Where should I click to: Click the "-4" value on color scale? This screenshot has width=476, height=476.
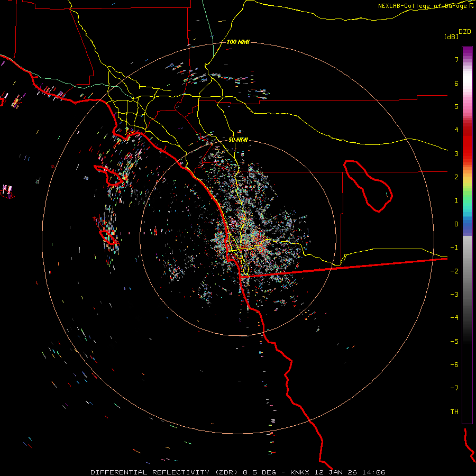(454, 318)
